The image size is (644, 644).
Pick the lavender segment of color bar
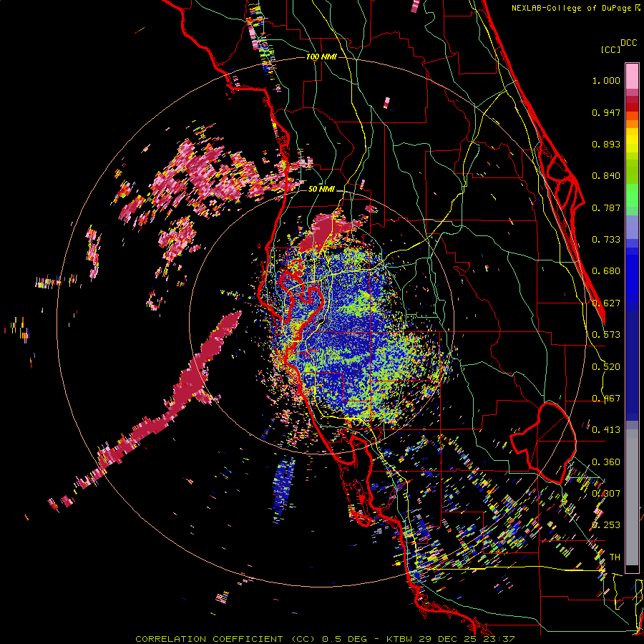[x=632, y=227]
